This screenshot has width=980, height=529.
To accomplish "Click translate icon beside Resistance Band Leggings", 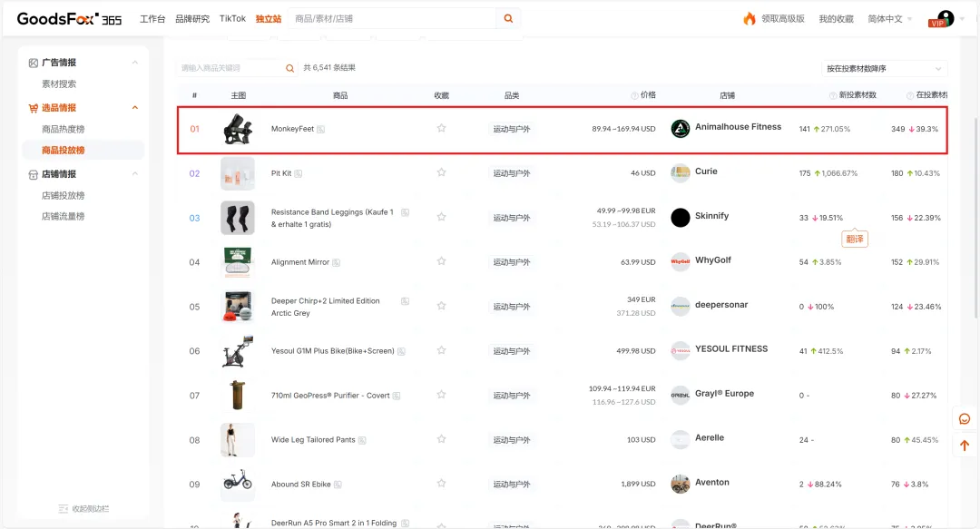I will (405, 212).
